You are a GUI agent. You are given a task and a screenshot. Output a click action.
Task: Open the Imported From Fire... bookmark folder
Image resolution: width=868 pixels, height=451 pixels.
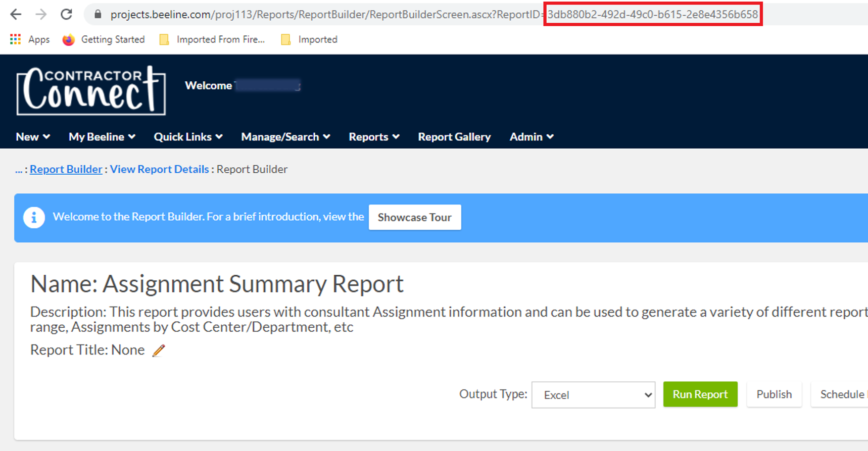point(212,39)
